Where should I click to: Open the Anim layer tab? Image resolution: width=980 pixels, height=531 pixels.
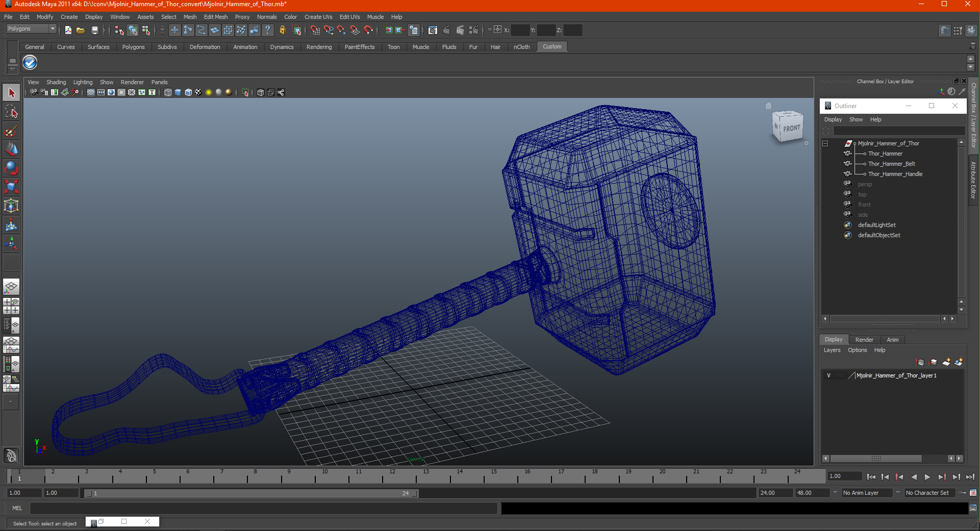[893, 340]
